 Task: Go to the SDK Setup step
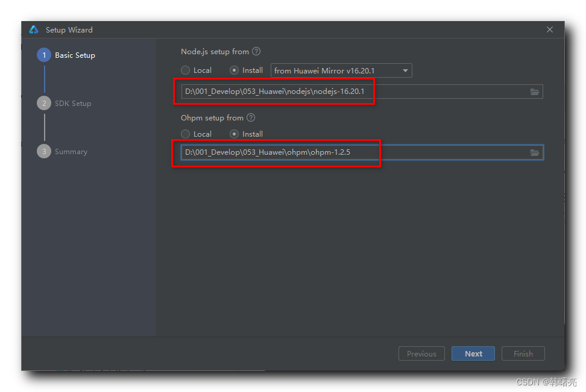tap(73, 104)
